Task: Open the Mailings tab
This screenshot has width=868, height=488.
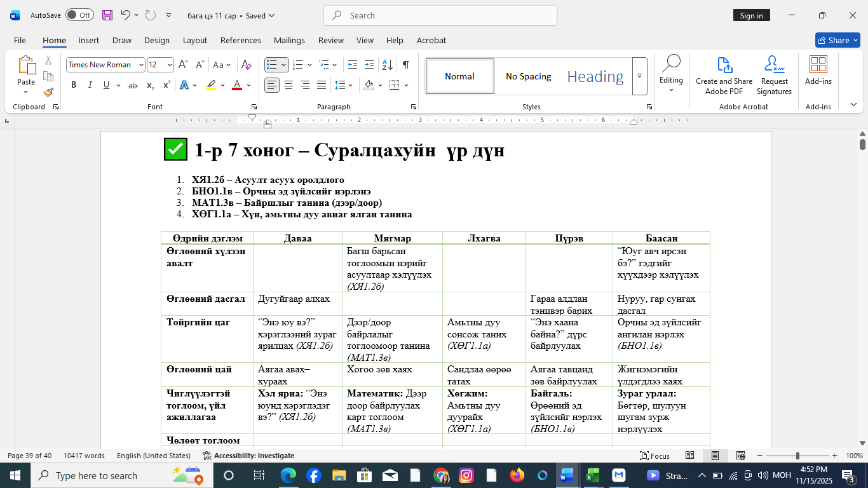Action: [289, 40]
